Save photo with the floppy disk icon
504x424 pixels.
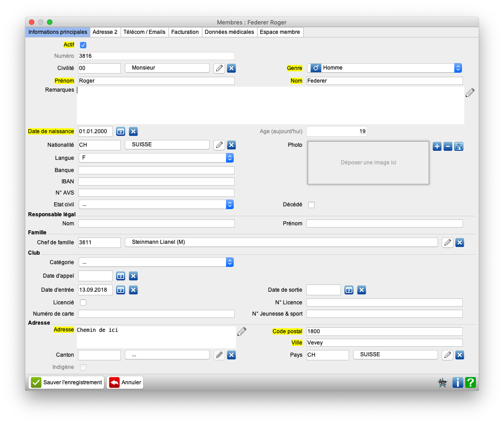(x=459, y=146)
